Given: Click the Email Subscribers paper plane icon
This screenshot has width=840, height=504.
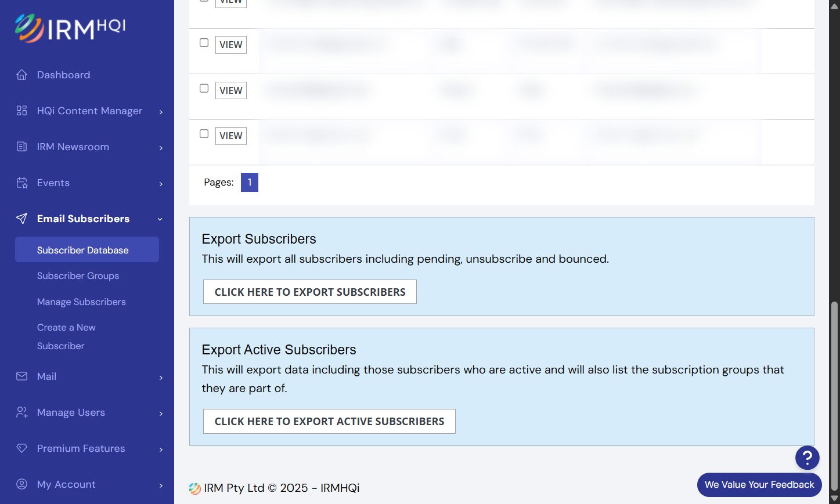Looking at the screenshot, I should pos(22,219).
